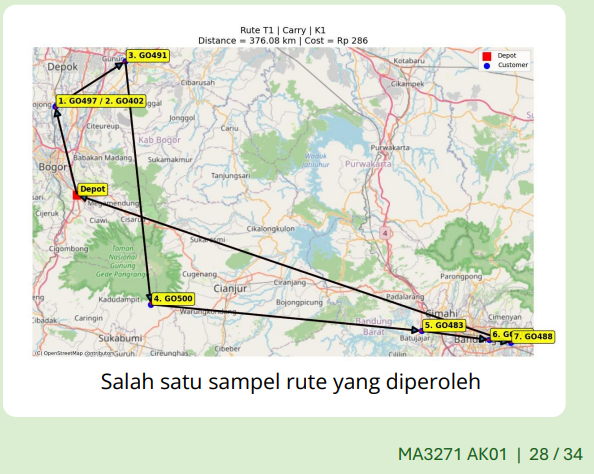Screen dimensions: 594x474
Task: Click the blue customer dot at GO500
Action: (x=150, y=305)
